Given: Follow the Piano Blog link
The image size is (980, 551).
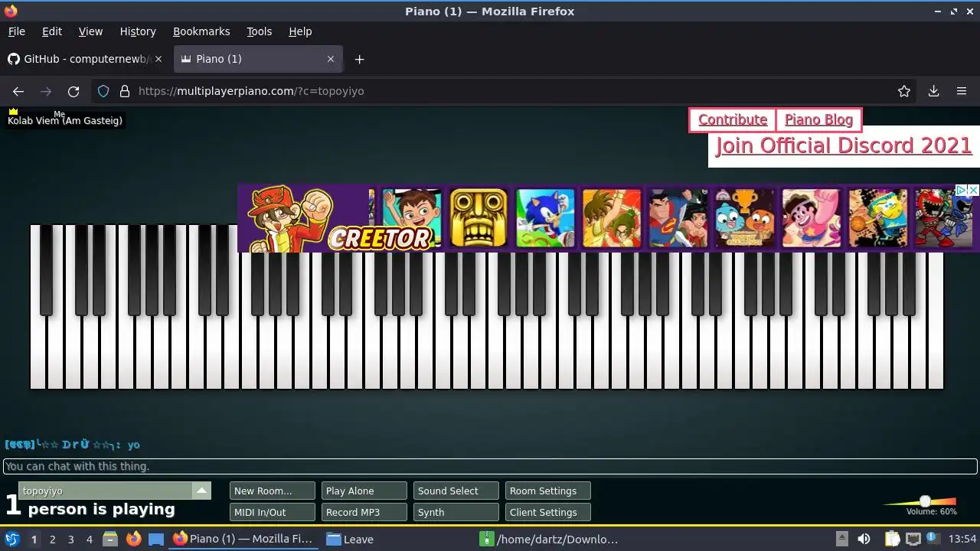Looking at the screenshot, I should pyautogui.click(x=818, y=120).
